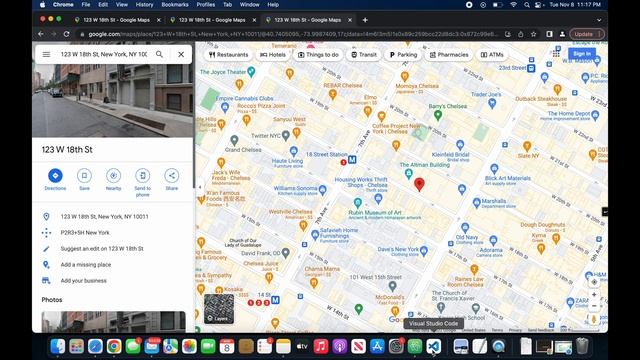
Task: Click the show your location button
Action: coord(594,282)
